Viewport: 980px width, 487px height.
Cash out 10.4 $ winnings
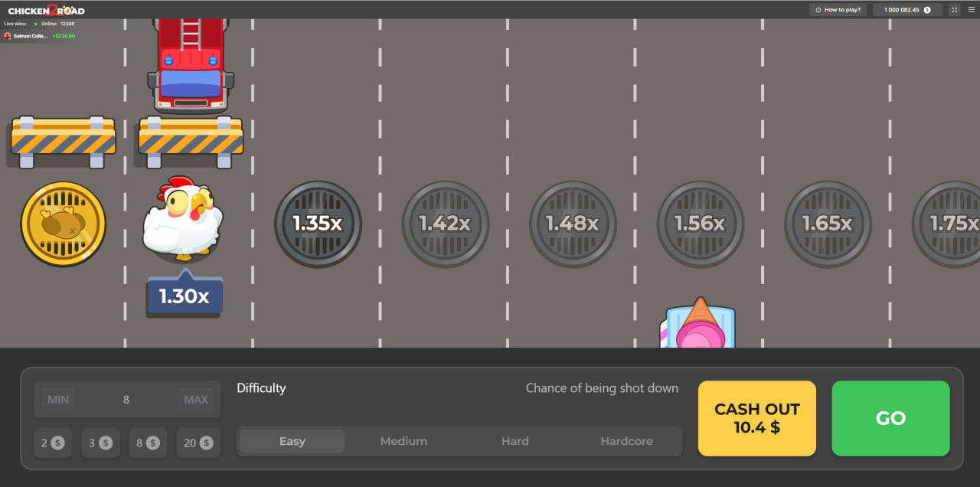[x=757, y=418]
